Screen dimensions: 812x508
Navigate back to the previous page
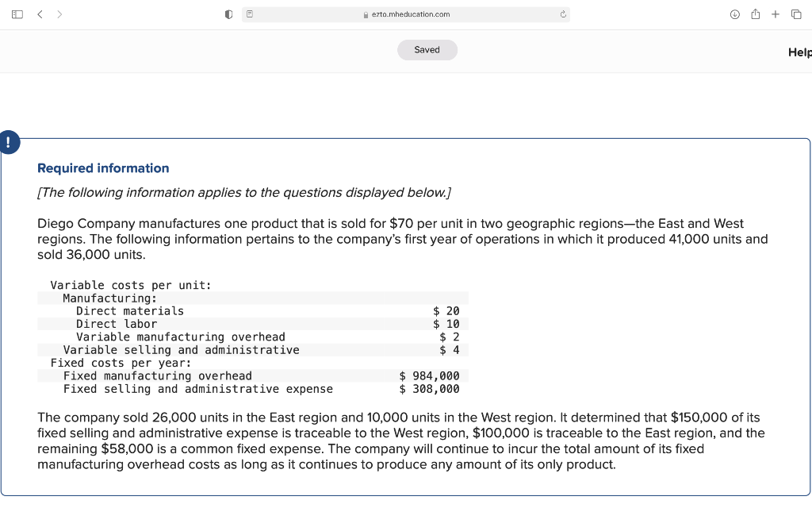40,13
